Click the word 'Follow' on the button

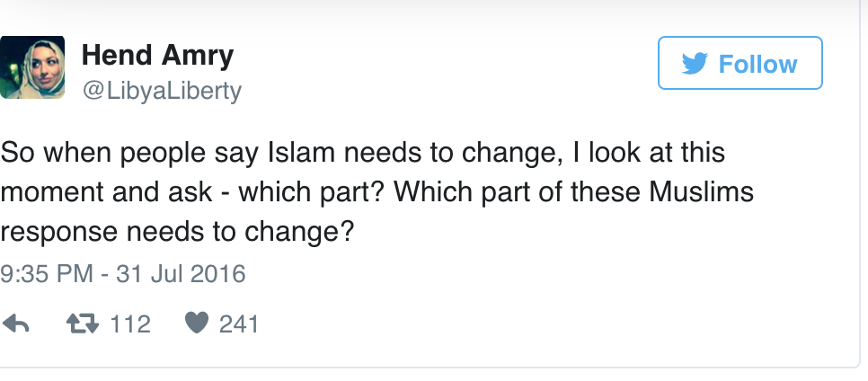pos(757,64)
